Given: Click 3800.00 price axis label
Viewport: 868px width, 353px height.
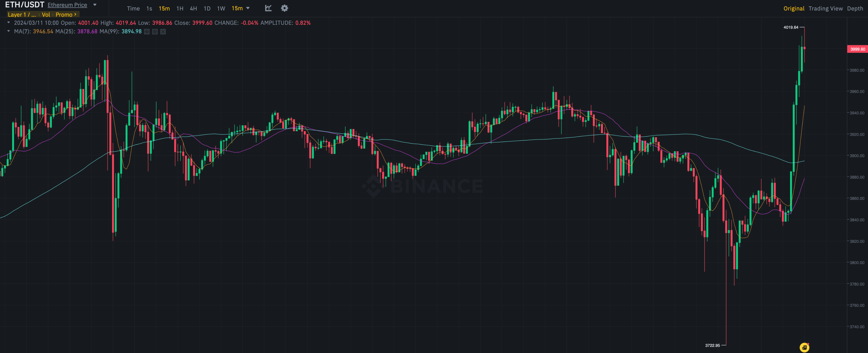Looking at the screenshot, I should tap(857, 262).
